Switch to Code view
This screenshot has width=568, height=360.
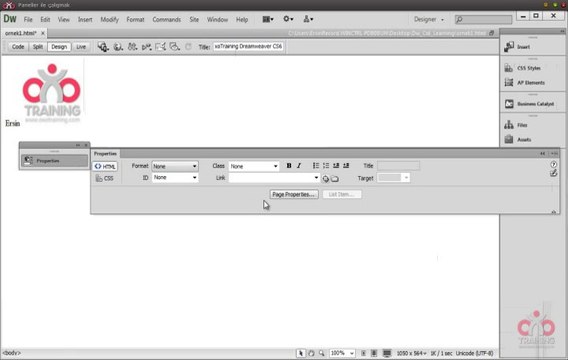(x=18, y=47)
